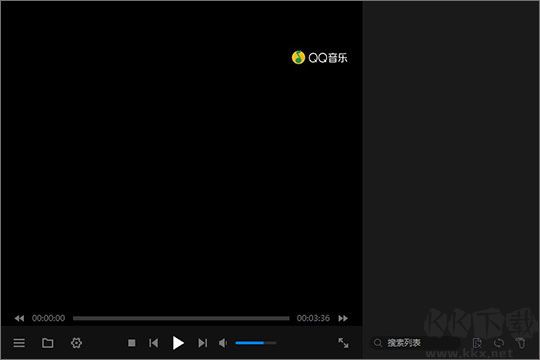Click the 00:03:36 total duration label
Screen dimensions: 540x360
point(313,318)
